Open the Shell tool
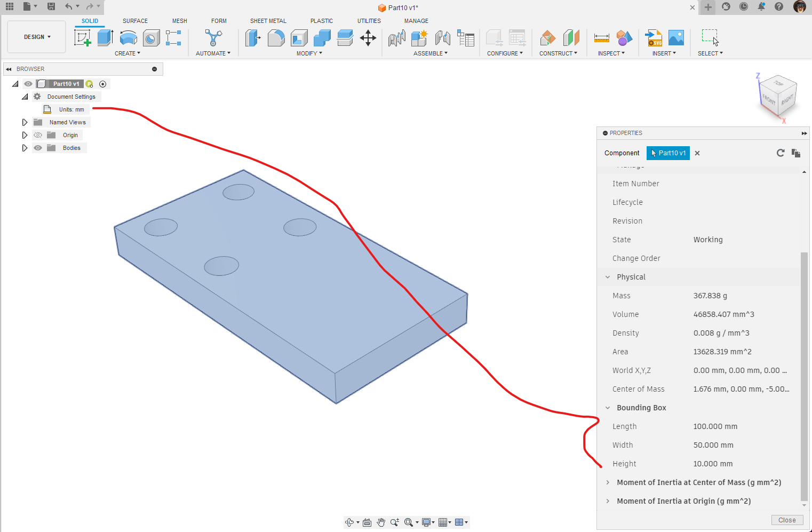 tap(299, 38)
